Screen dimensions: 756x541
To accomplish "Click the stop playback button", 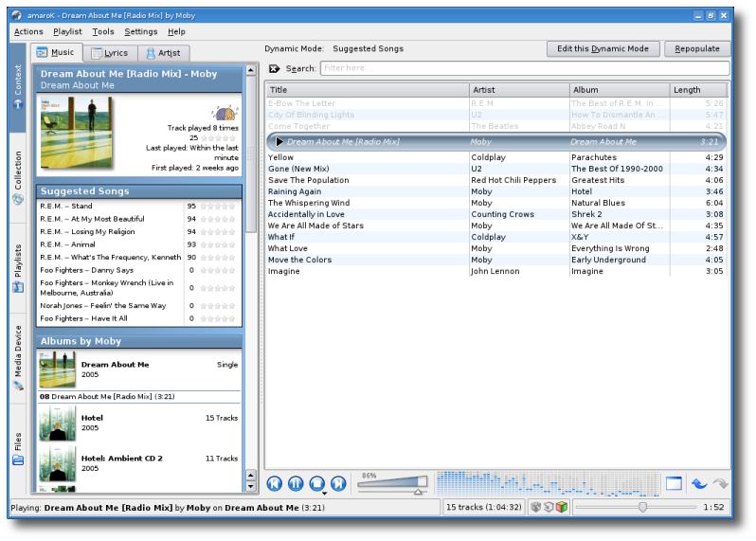I will tap(317, 484).
